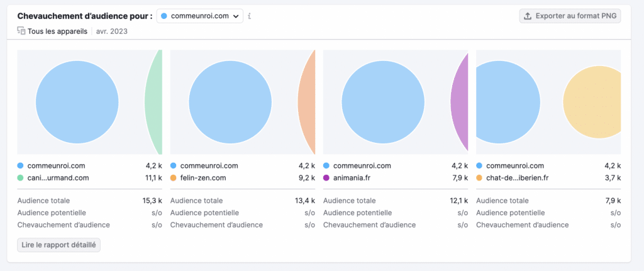Screen dimensions: 644x271
Task: Click the 9,2 k audience value
Action: (307, 178)
